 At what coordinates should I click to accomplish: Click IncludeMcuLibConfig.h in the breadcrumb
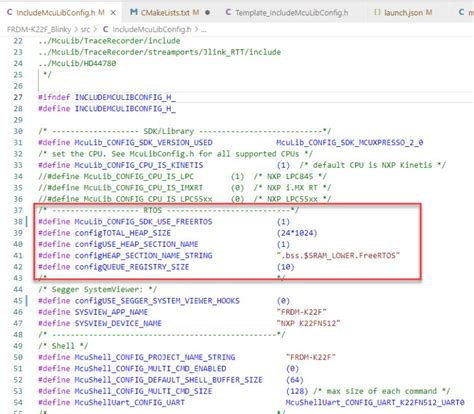click(152, 30)
